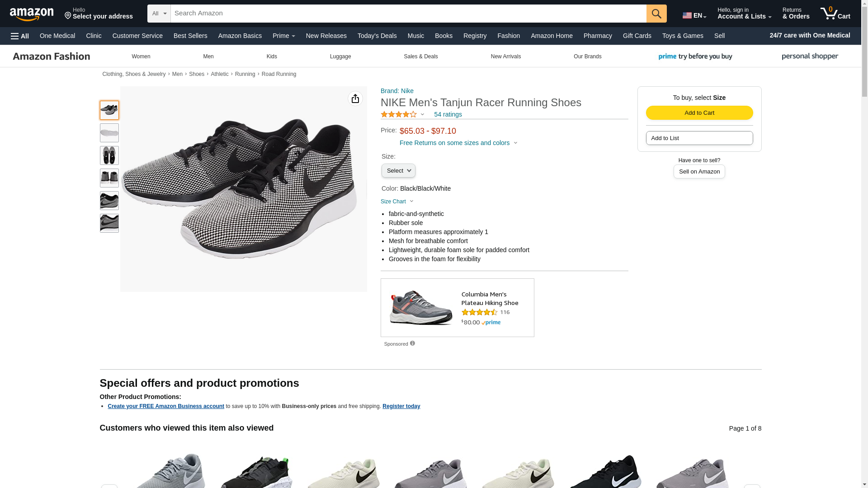
Task: Go to the Women fashion tab
Action: tap(141, 56)
